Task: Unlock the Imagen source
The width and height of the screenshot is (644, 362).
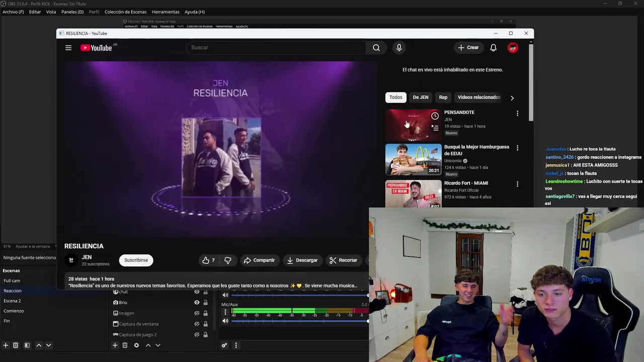Action: coord(205,313)
